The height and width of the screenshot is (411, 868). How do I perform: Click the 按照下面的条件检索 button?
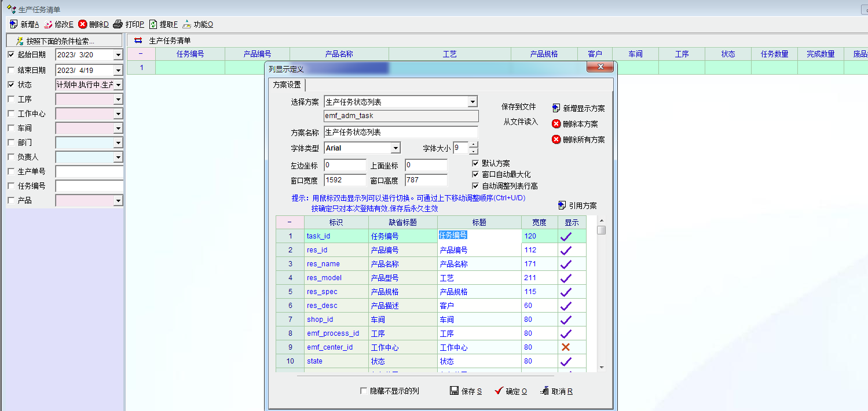pyautogui.click(x=64, y=41)
